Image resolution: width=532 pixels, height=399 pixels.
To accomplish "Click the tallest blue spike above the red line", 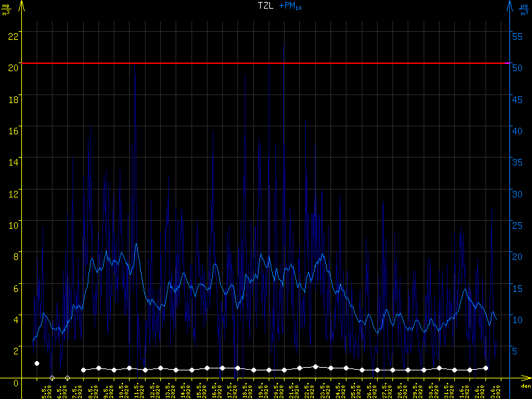I will click(x=284, y=45).
